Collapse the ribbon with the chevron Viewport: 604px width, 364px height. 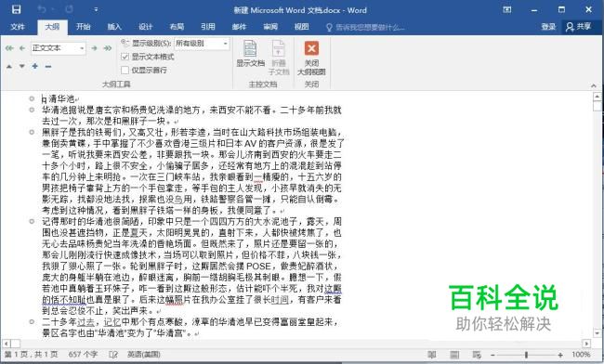click(x=594, y=85)
